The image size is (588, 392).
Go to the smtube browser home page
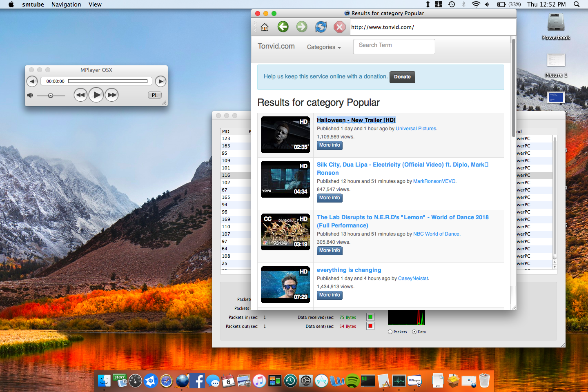click(265, 27)
